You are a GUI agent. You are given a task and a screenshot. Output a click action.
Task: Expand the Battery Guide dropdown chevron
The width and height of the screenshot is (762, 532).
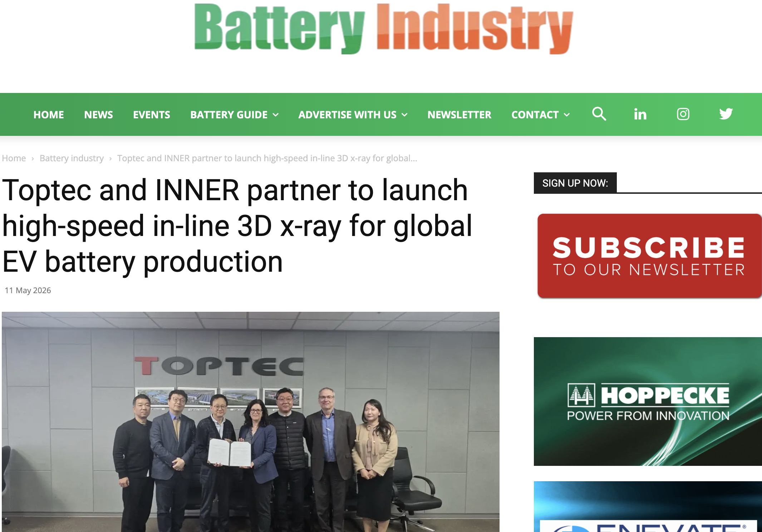pyautogui.click(x=276, y=115)
